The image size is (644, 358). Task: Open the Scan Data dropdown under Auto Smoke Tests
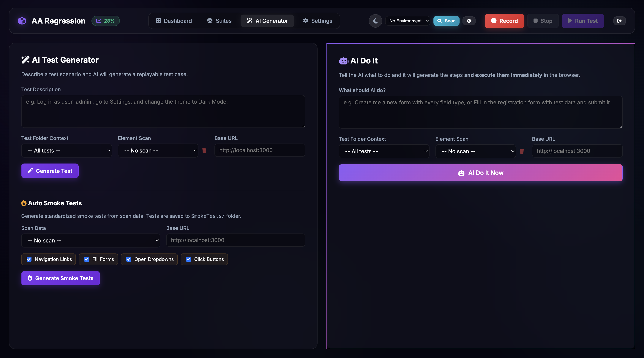coord(91,240)
